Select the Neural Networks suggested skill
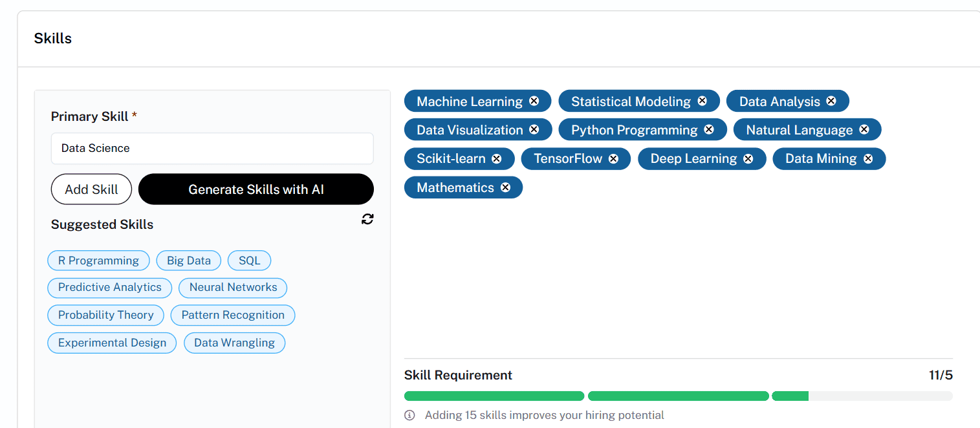This screenshot has width=980, height=428. [x=233, y=287]
